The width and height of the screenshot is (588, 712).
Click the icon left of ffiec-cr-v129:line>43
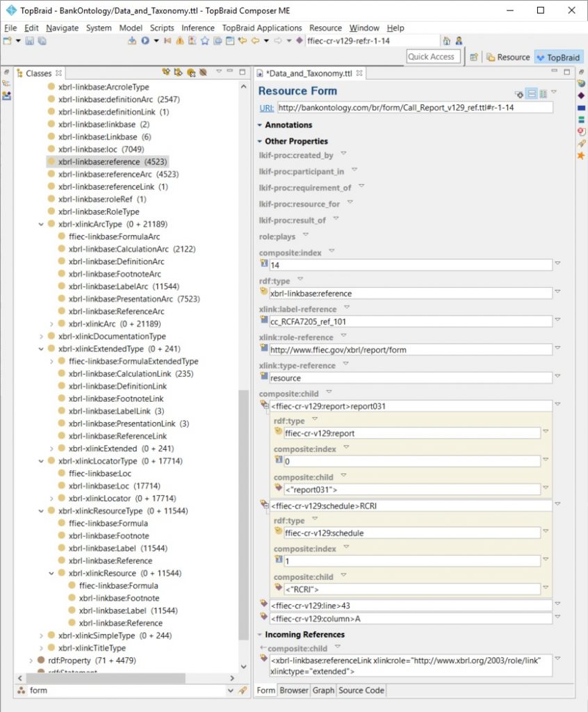tap(264, 604)
